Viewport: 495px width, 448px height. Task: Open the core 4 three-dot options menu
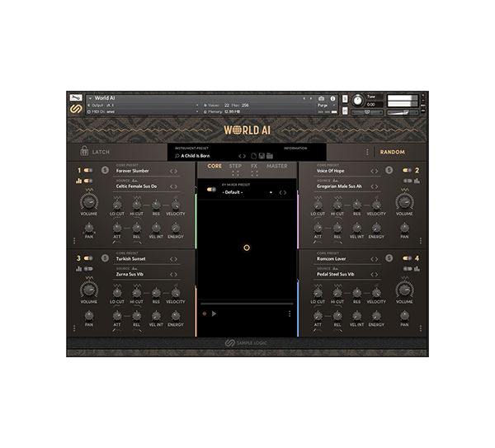click(421, 328)
